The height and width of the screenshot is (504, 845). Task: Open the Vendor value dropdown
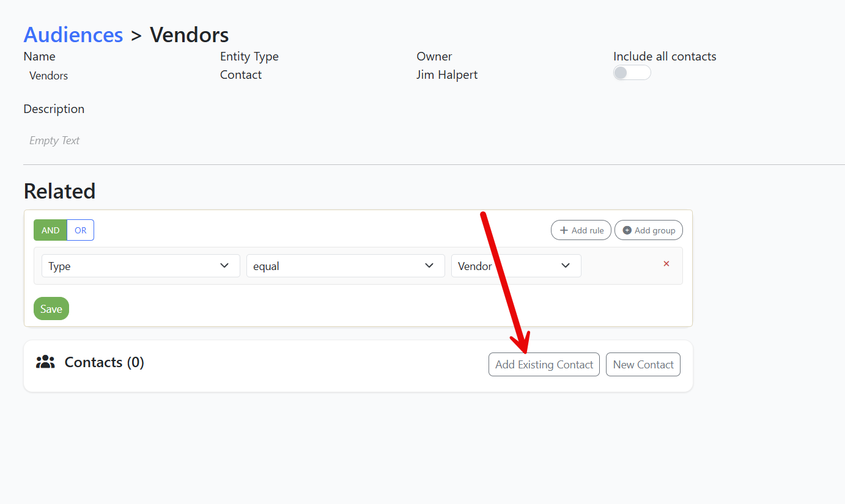(x=516, y=266)
